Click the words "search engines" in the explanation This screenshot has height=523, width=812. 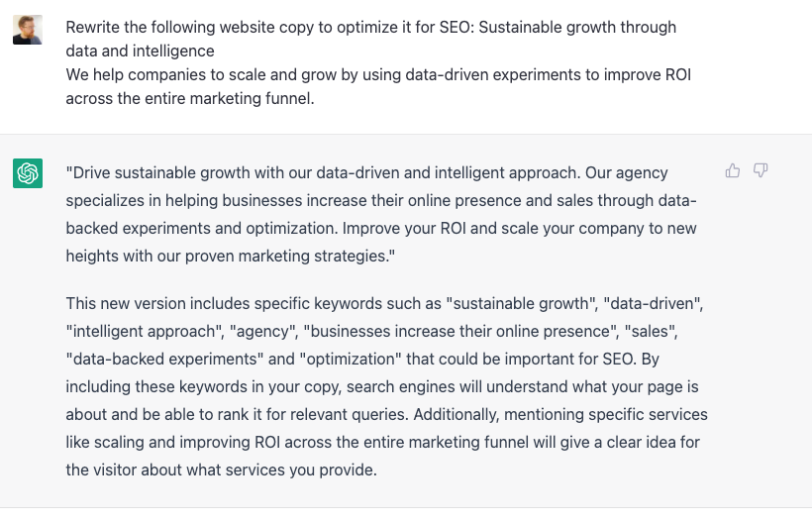pyautogui.click(x=399, y=386)
